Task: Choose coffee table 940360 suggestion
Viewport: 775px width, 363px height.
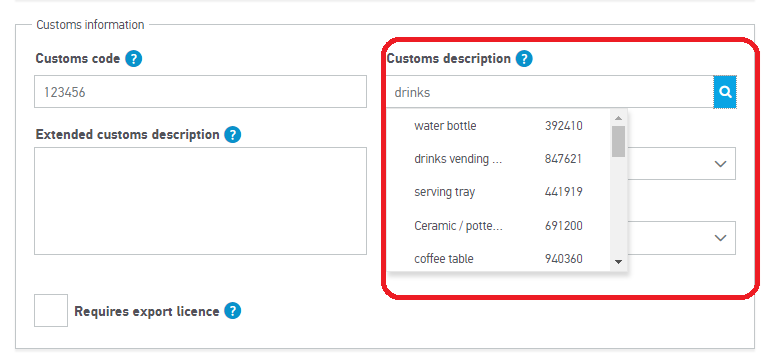Action: click(499, 259)
